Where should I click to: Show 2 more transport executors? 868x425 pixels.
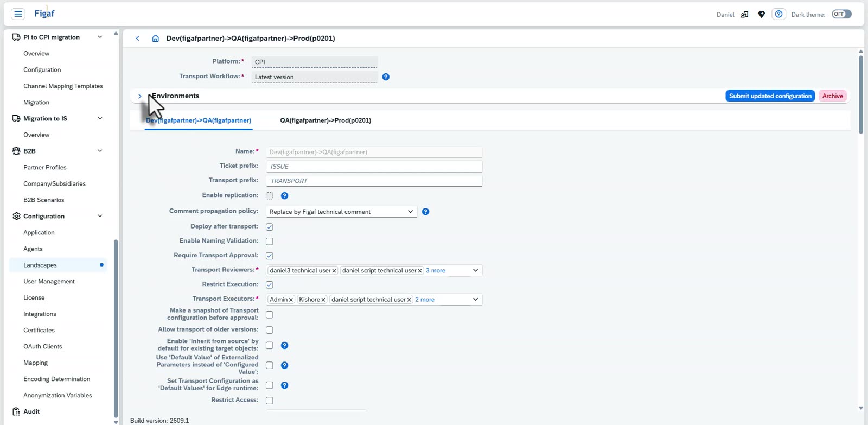tap(425, 300)
